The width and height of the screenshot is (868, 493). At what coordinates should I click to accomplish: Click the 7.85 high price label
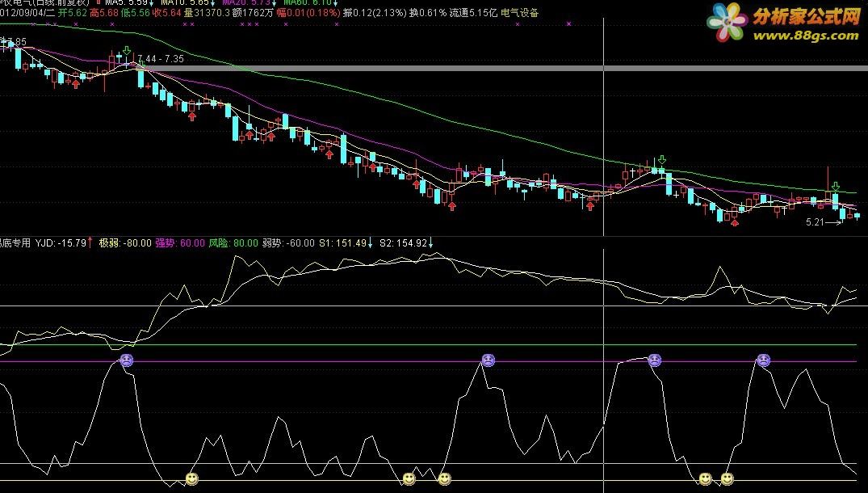pyautogui.click(x=15, y=41)
